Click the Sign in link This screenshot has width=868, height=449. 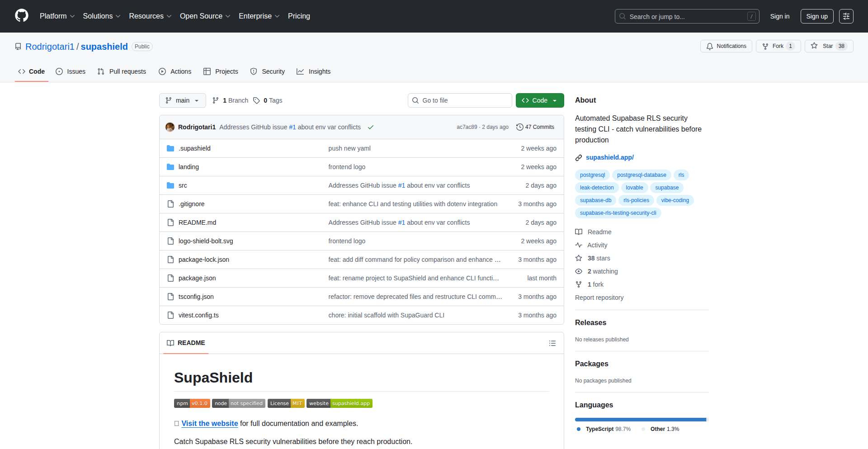click(x=780, y=16)
